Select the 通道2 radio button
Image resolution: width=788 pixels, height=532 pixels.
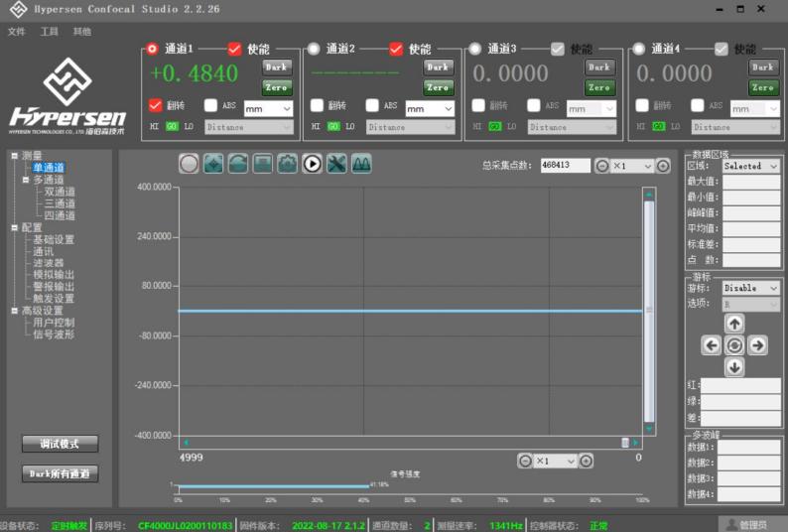314,49
